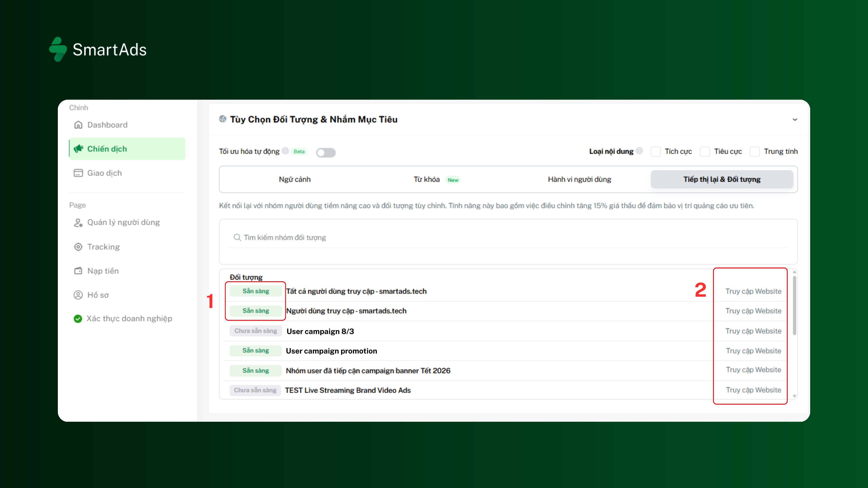Select the Tiếp thị lại & Đối tượng tab
The height and width of the screenshot is (488, 868).
coord(722,180)
